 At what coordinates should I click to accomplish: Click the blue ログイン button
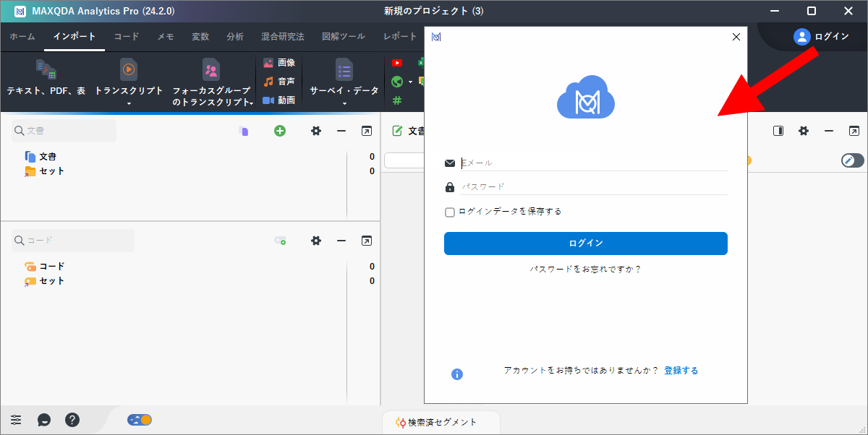click(x=586, y=244)
